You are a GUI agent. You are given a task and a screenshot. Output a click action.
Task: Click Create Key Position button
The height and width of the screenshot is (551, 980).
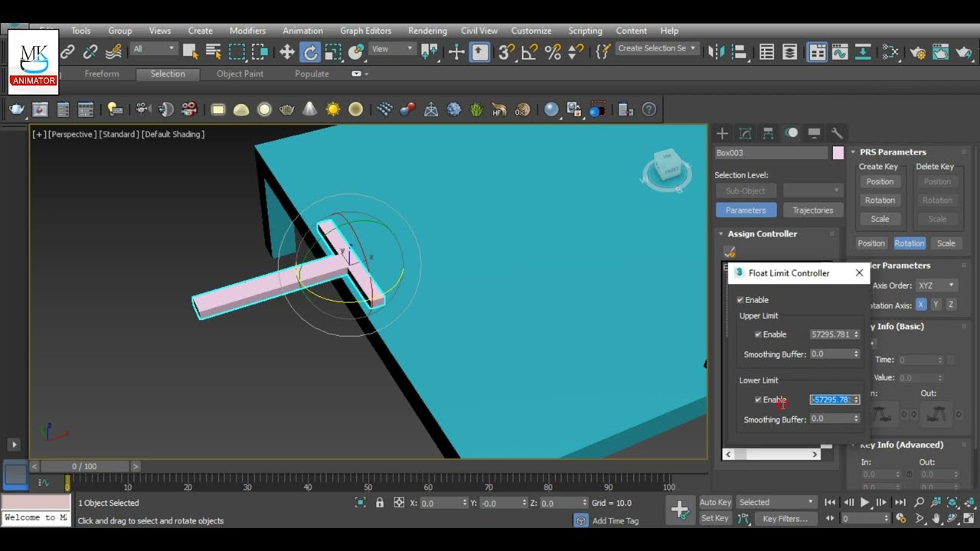[880, 182]
